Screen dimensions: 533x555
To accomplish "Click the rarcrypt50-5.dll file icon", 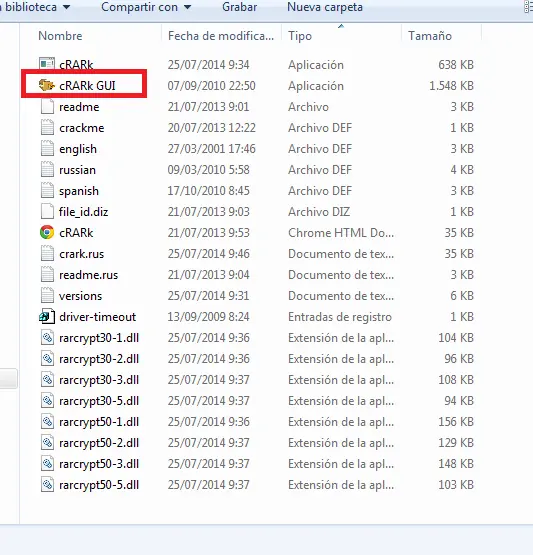I will click(x=47, y=485).
